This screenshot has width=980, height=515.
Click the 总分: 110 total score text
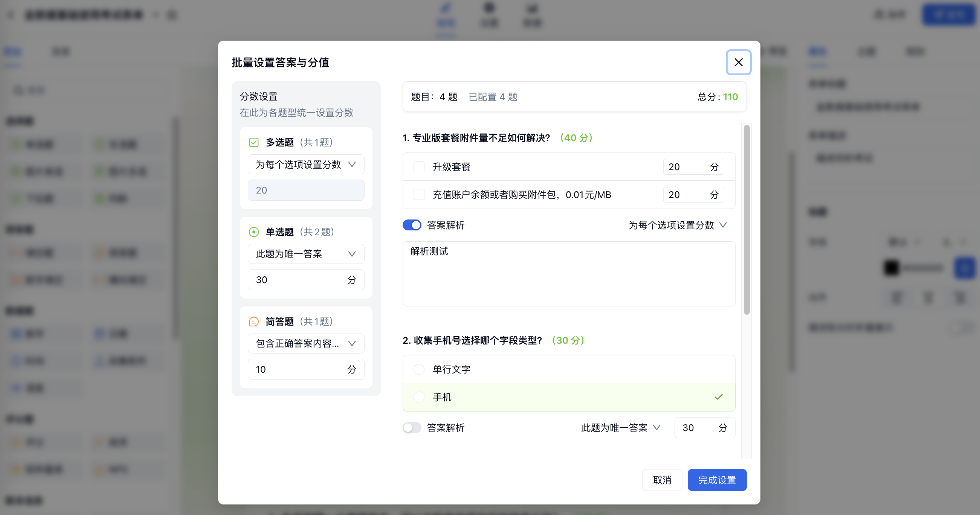[x=717, y=97]
